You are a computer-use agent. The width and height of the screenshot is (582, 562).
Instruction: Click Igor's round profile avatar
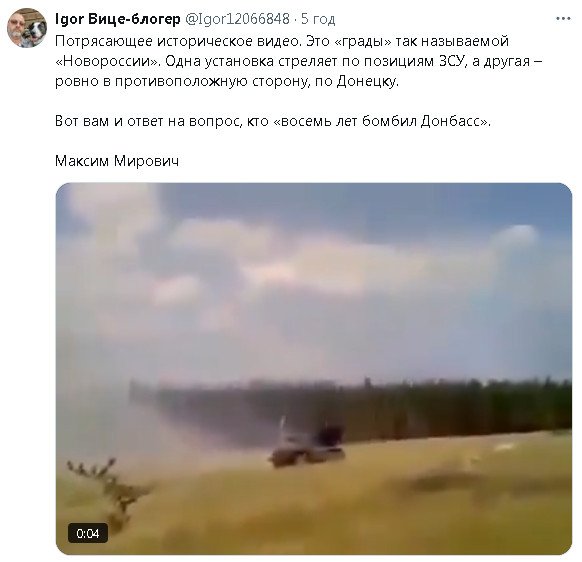(x=27, y=28)
